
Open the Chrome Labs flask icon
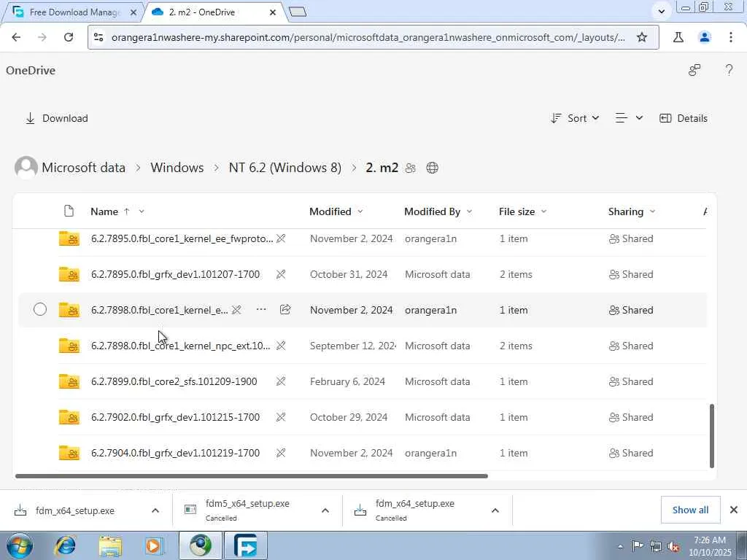coord(678,37)
